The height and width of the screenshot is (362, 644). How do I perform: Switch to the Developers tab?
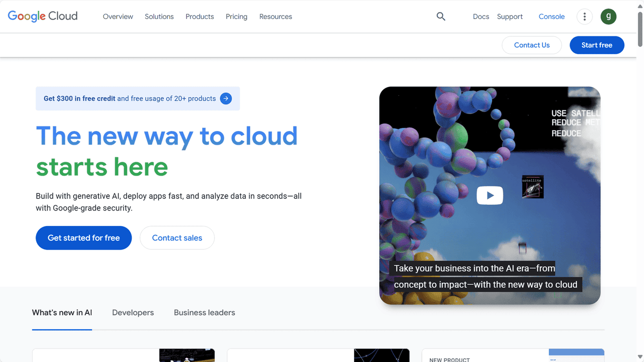[133, 312]
